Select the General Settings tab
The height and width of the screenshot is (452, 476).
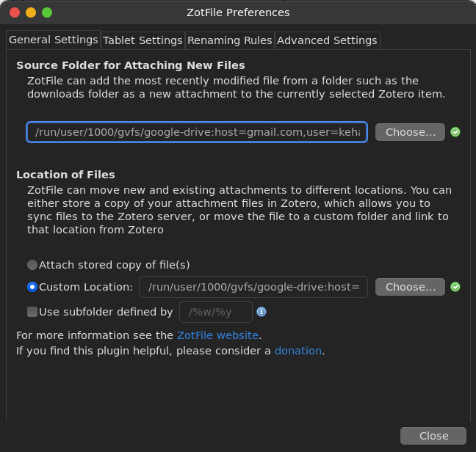(54, 40)
